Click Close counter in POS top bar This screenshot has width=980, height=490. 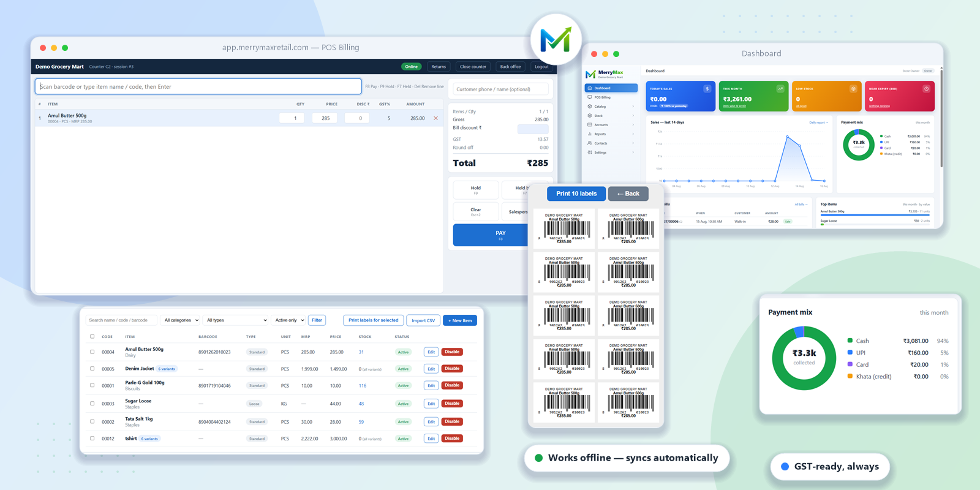click(x=473, y=67)
